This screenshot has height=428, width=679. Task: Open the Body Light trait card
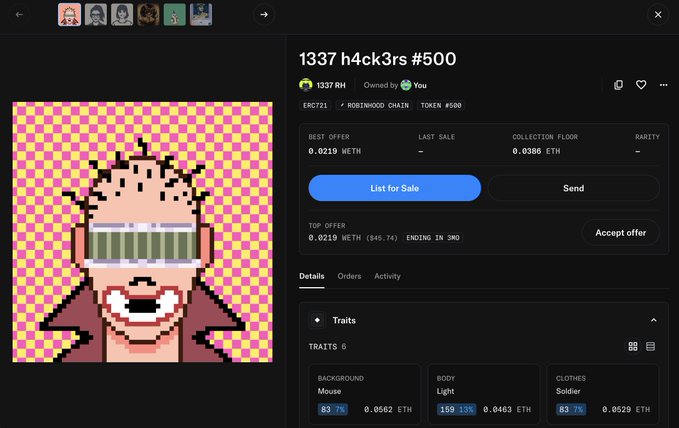pyautogui.click(x=484, y=394)
